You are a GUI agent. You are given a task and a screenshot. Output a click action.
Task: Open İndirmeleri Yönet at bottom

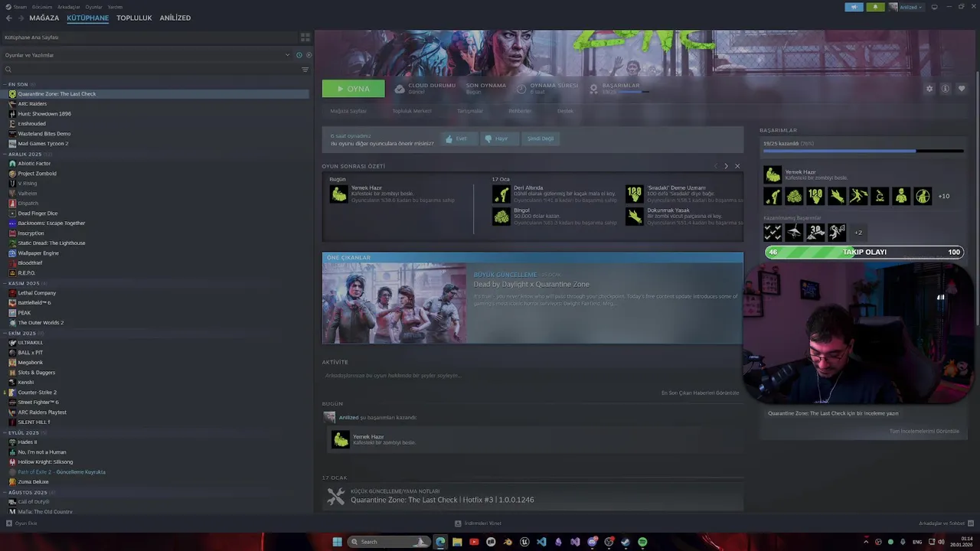coord(479,523)
